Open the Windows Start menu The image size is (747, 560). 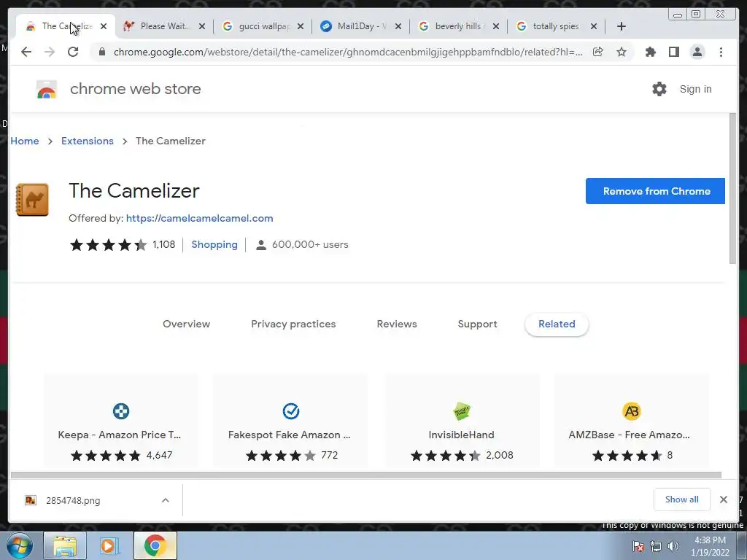(x=19, y=545)
